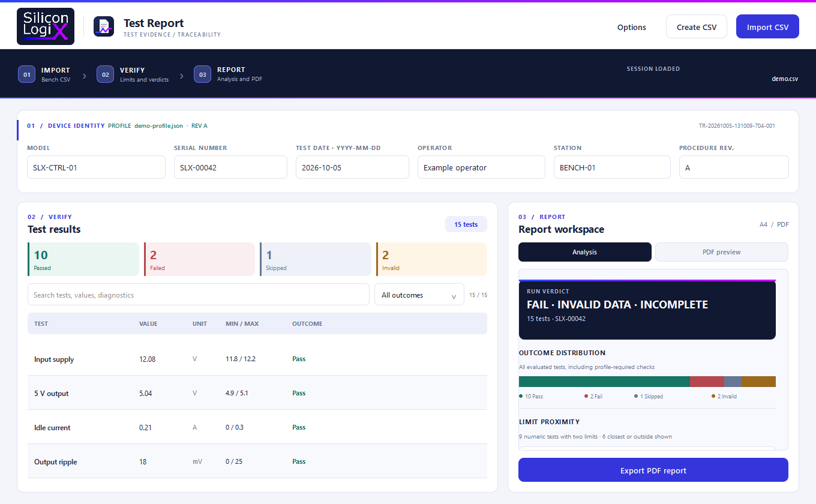Select the 5 V output test row
816x504 pixels.
point(257,393)
